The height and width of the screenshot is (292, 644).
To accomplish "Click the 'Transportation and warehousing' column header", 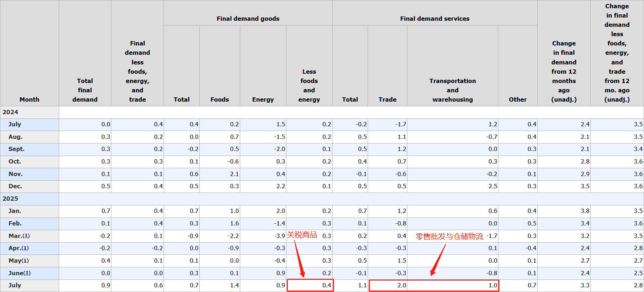I will [x=452, y=90].
